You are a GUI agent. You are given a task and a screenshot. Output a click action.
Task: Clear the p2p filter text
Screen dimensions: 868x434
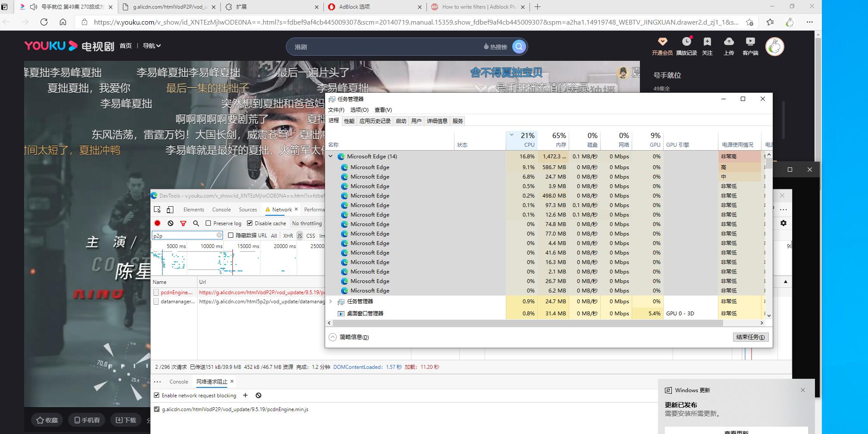point(219,235)
